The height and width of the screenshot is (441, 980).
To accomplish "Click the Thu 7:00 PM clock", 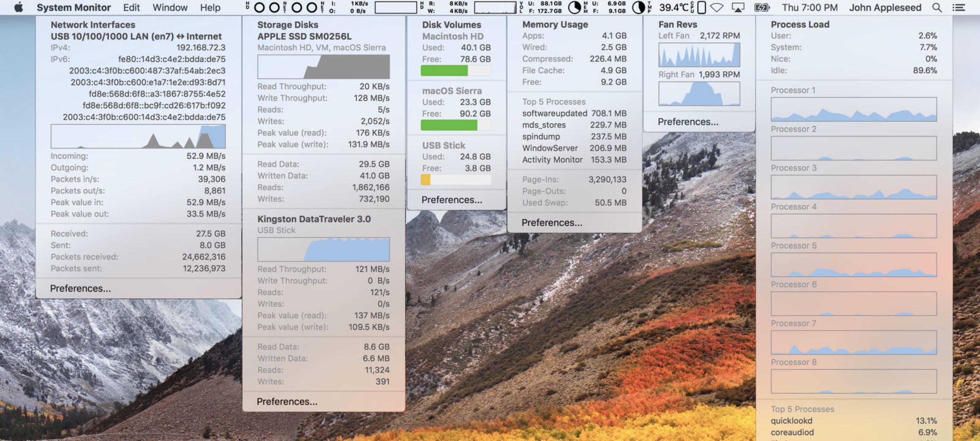I will click(810, 7).
